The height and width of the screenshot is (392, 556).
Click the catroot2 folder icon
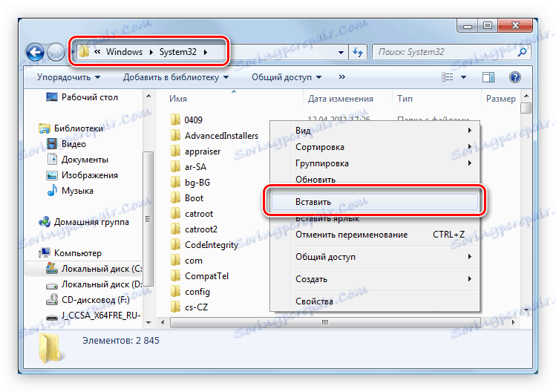pos(175,229)
